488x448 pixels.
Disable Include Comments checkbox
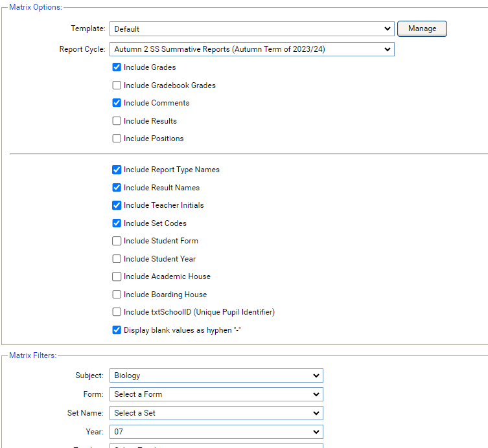point(117,103)
